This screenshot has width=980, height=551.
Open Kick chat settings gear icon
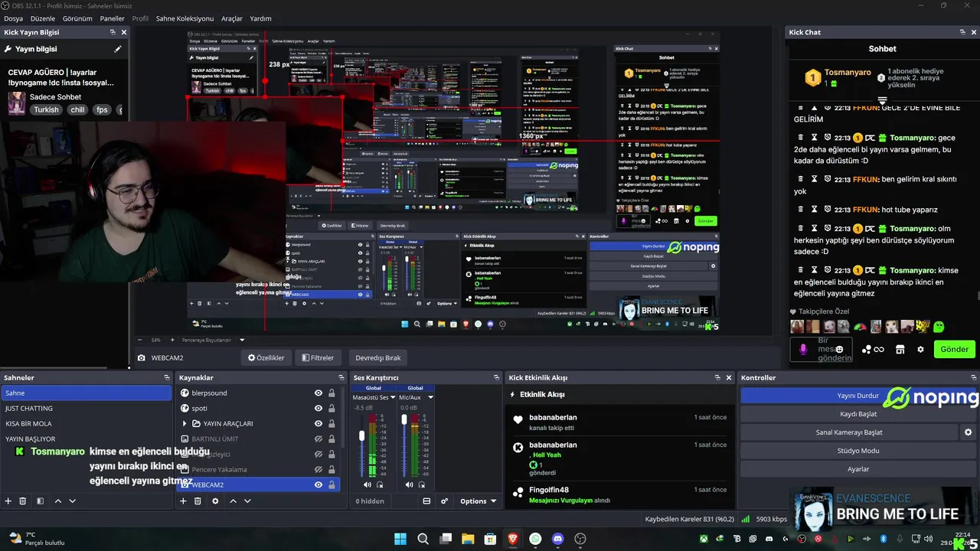coord(920,349)
